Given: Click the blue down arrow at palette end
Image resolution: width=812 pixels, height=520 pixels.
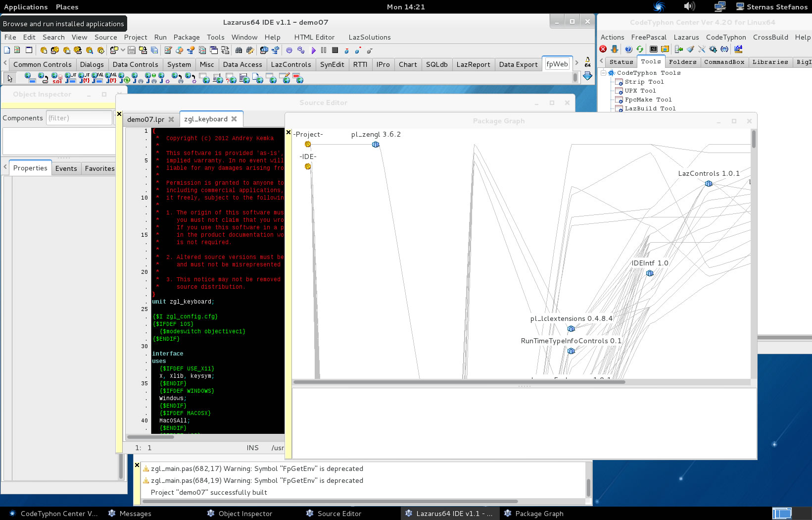Looking at the screenshot, I should (x=587, y=76).
